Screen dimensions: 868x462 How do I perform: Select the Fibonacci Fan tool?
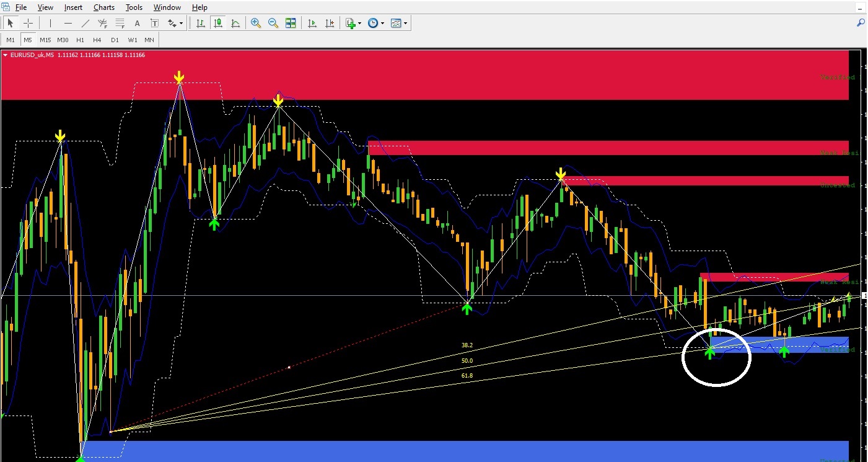tap(103, 23)
